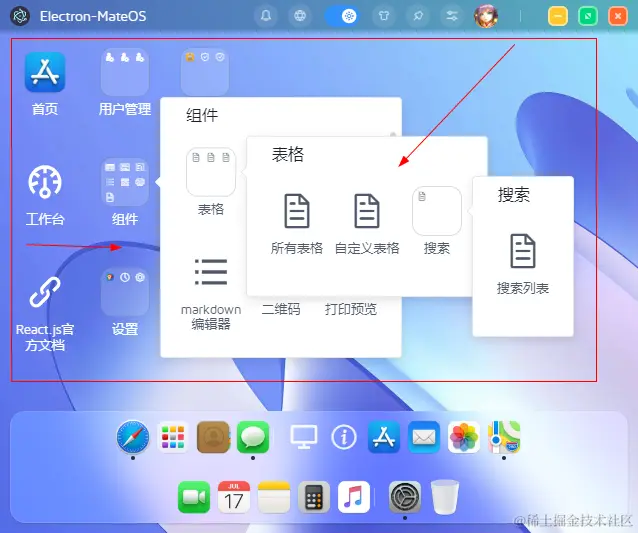Image resolution: width=638 pixels, height=533 pixels.
Task: Open Notes in the dock
Action: 274,497
